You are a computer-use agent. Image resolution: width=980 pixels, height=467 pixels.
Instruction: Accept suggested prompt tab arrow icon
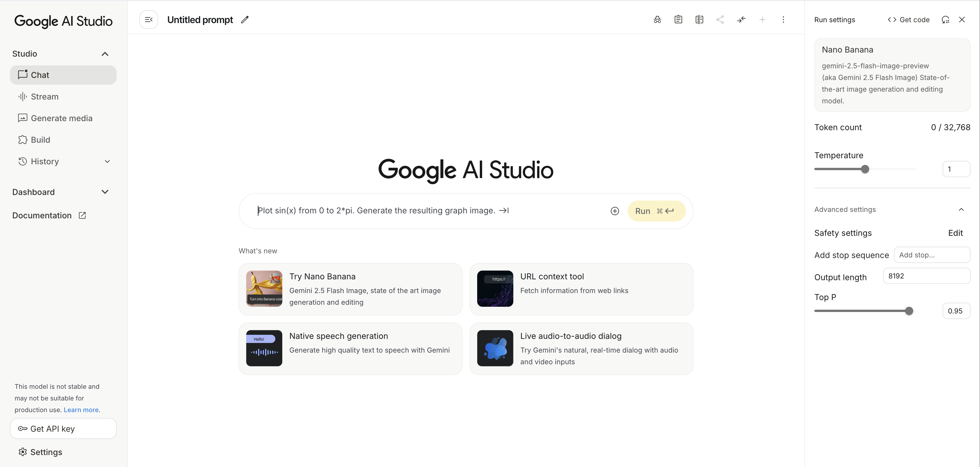[x=504, y=210]
